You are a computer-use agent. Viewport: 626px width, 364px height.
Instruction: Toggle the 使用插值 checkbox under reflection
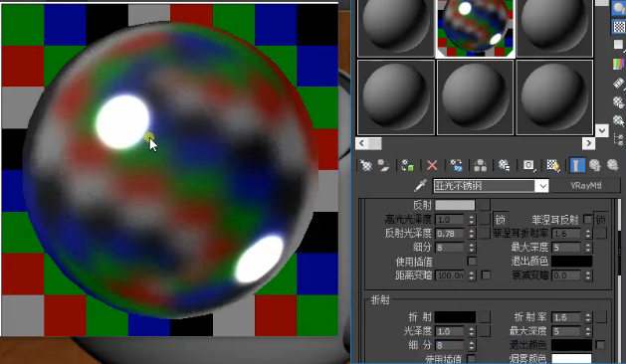[x=472, y=261]
